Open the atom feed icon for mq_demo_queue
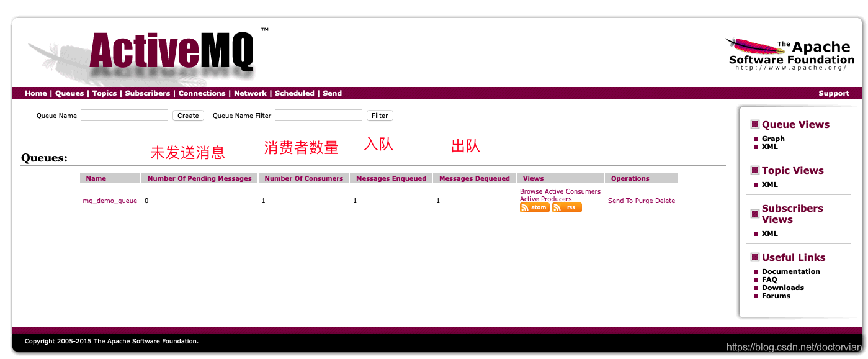 (x=534, y=207)
